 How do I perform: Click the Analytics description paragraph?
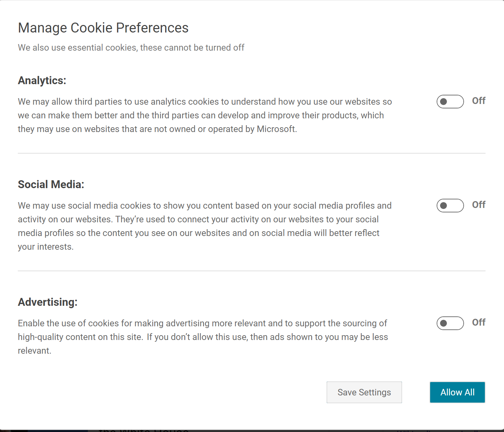[204, 115]
